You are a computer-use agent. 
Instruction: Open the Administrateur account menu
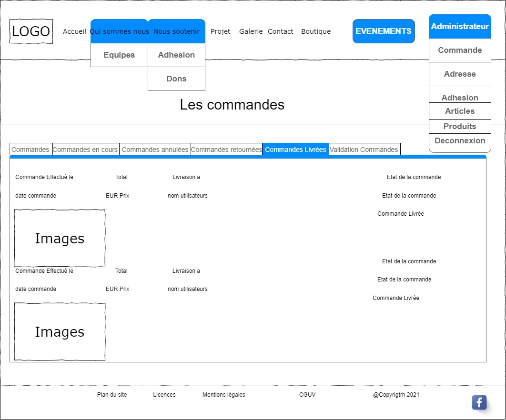tap(460, 27)
